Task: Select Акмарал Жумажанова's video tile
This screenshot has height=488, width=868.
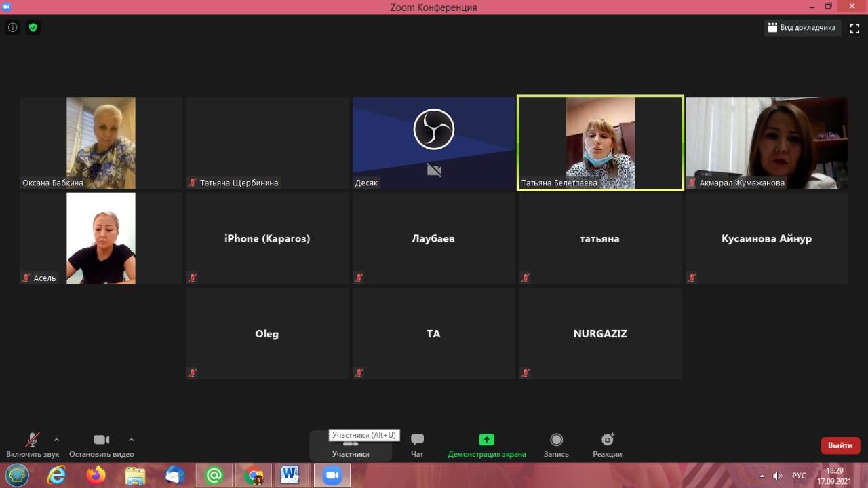Action: pyautogui.click(x=767, y=143)
